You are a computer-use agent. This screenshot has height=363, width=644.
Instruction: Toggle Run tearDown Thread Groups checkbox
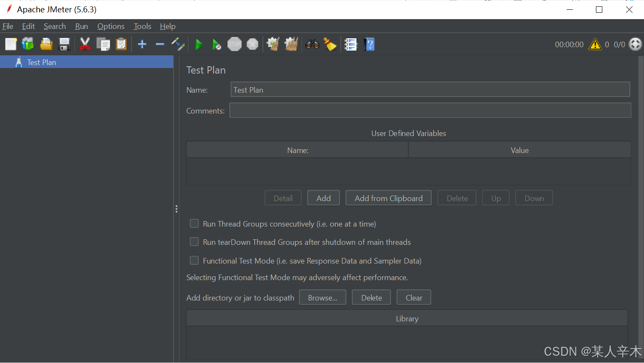[194, 242]
